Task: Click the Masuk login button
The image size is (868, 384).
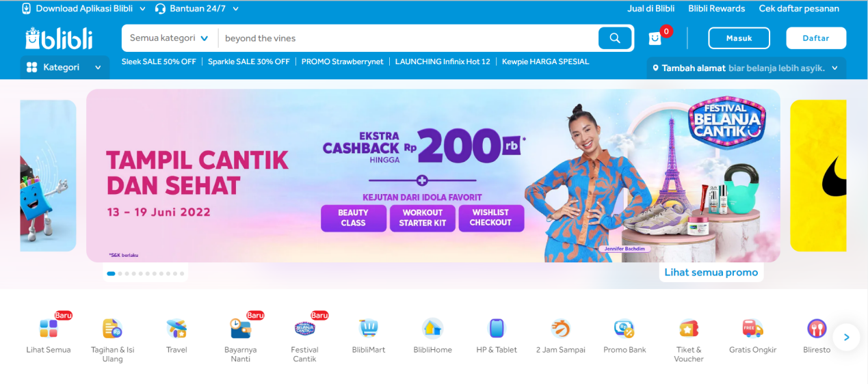Action: (x=739, y=38)
